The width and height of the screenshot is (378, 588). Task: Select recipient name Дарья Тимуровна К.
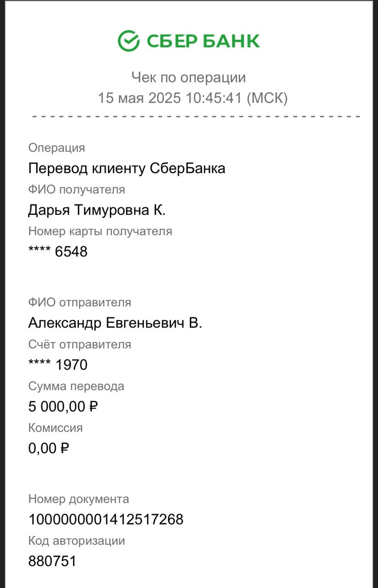97,210
